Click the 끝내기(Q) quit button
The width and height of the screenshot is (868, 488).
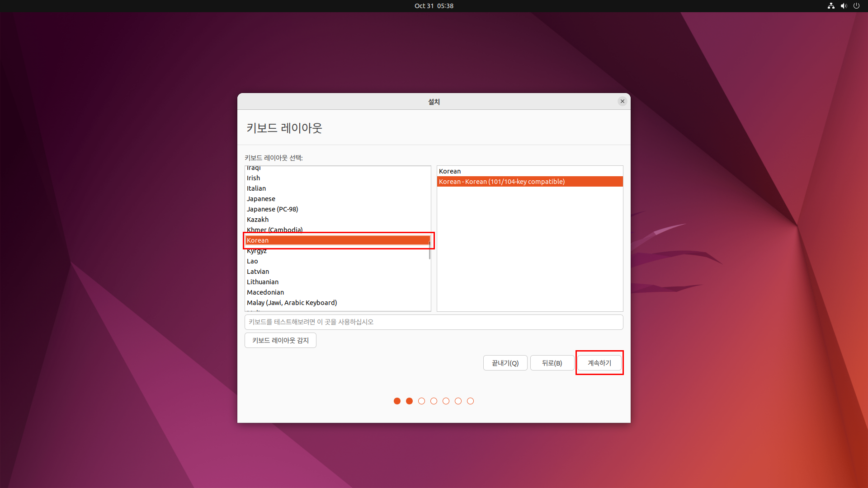[x=505, y=363]
